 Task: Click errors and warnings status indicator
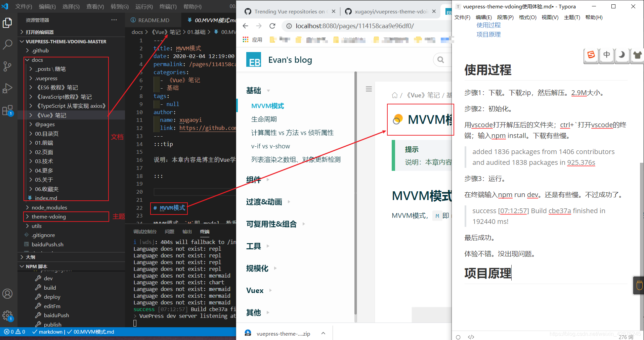click(x=14, y=332)
